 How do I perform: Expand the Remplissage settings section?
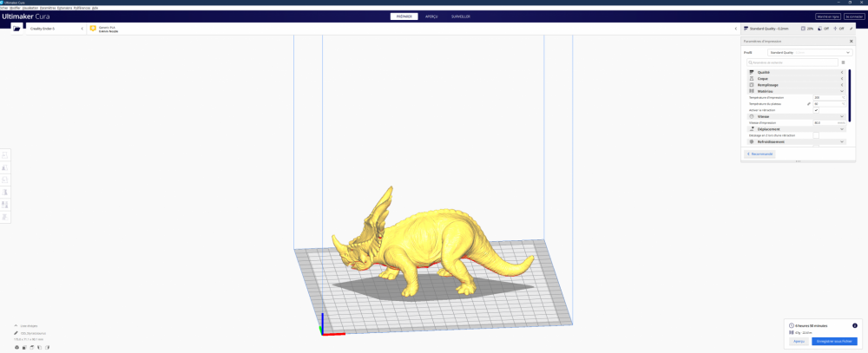click(x=797, y=85)
